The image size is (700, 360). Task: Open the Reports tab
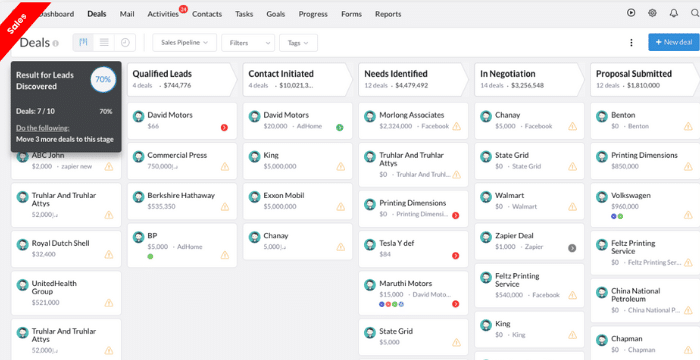(388, 14)
